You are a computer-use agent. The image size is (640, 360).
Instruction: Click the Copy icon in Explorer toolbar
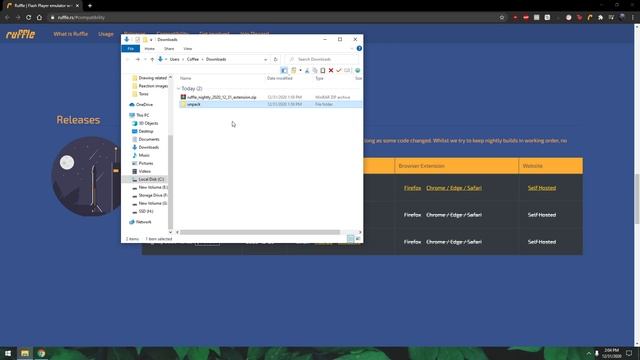point(315,70)
